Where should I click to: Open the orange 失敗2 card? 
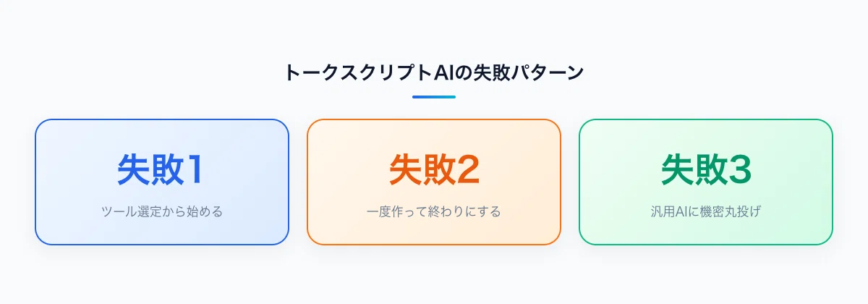click(434, 182)
